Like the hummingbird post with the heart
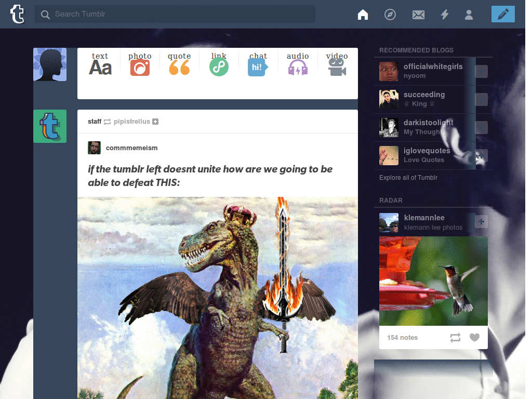Viewport: 532px width, 399px height. coord(474,337)
